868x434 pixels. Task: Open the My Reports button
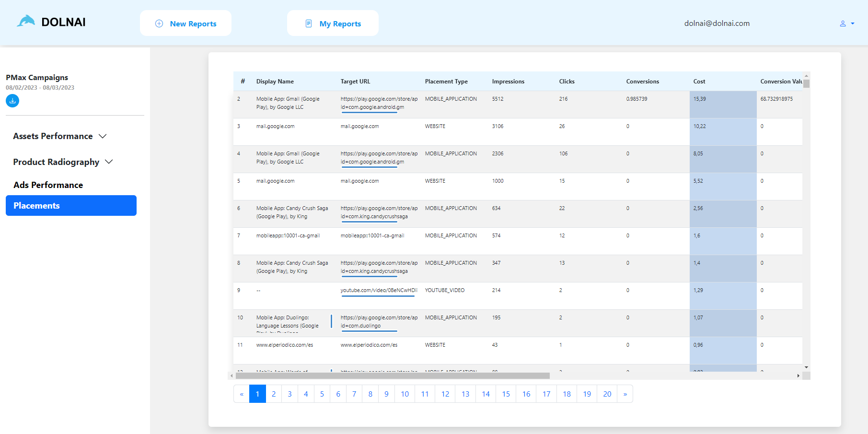pyautogui.click(x=333, y=23)
